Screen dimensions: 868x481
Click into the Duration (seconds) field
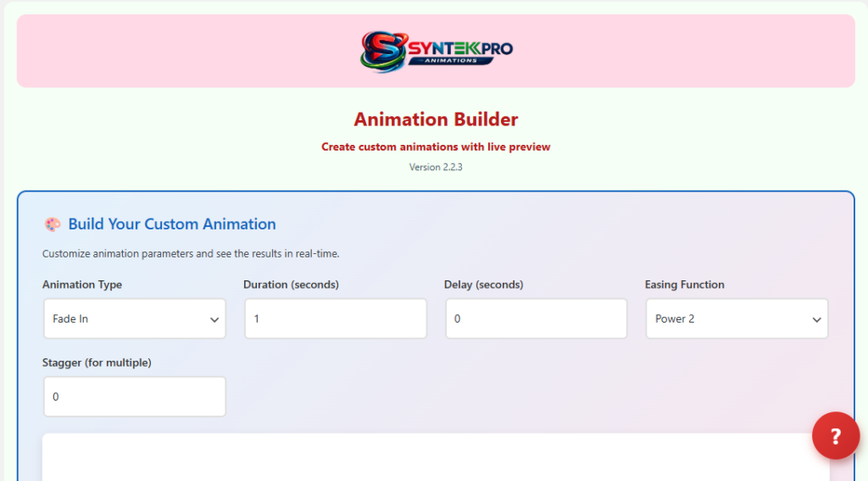[x=336, y=318]
